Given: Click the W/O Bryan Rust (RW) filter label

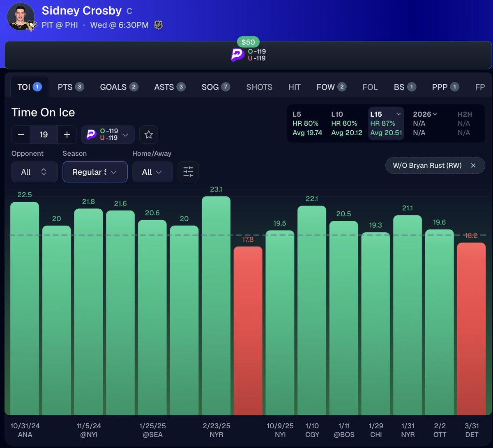Looking at the screenshot, I should click(427, 165).
